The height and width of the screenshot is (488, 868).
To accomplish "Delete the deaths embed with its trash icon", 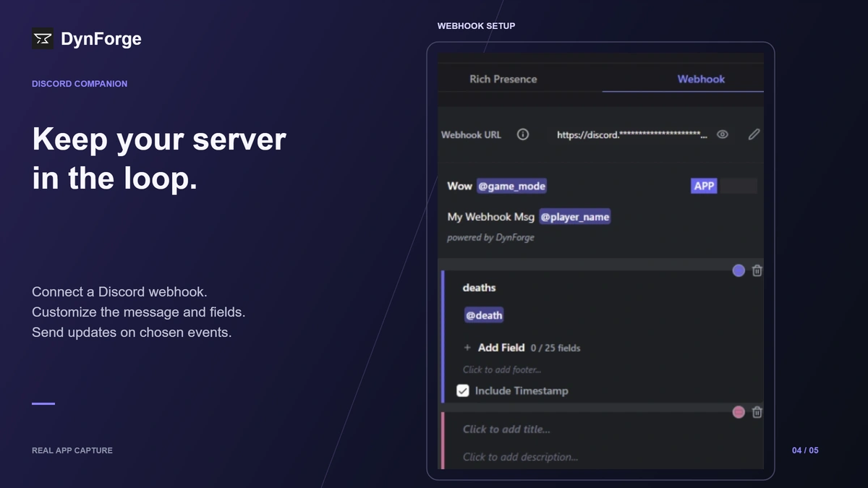I will coord(757,270).
